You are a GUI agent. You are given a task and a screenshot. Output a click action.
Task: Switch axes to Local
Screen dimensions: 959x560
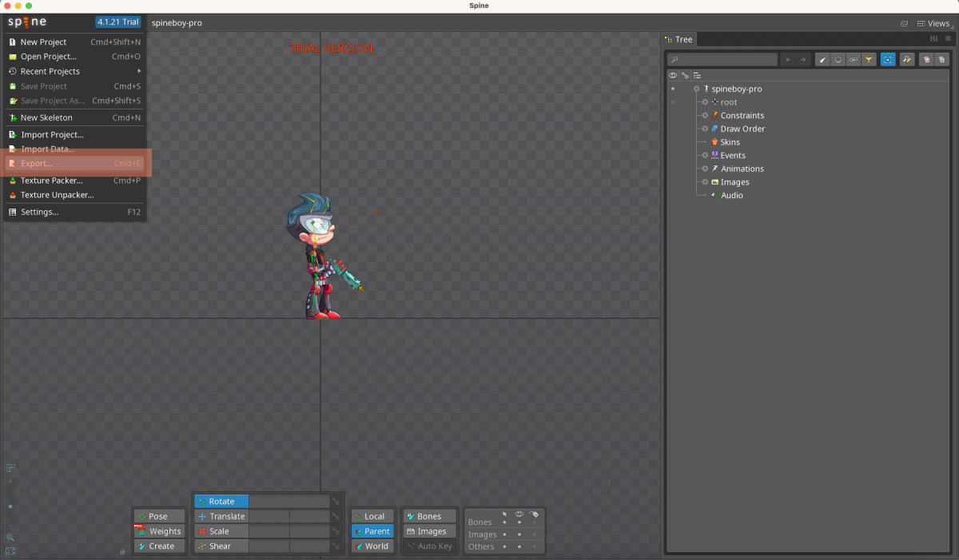(x=372, y=516)
